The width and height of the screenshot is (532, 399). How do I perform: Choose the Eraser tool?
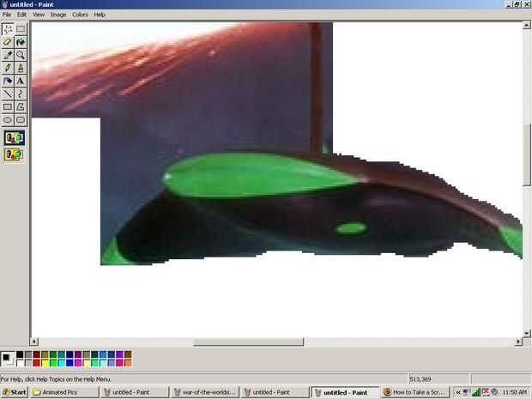8,42
